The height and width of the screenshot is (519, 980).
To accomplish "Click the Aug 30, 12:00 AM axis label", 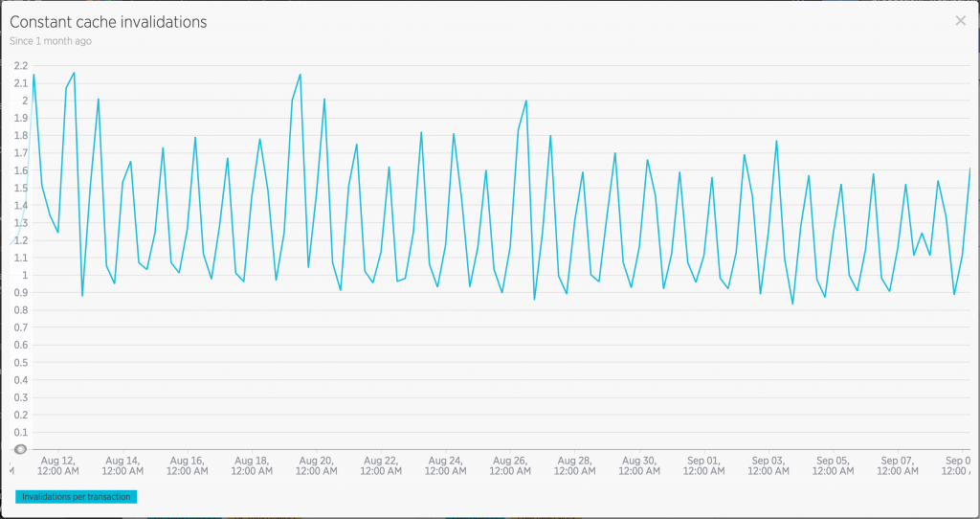I will 639,465.
